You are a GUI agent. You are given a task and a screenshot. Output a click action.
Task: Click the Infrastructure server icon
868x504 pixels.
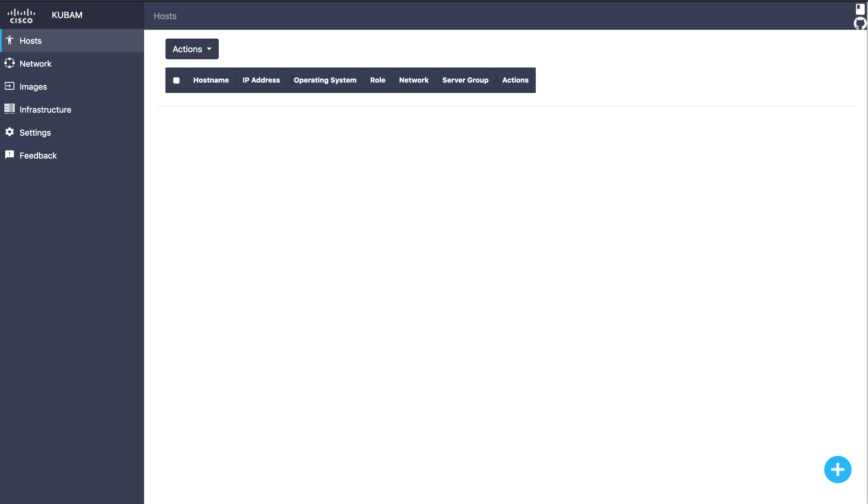click(x=10, y=109)
